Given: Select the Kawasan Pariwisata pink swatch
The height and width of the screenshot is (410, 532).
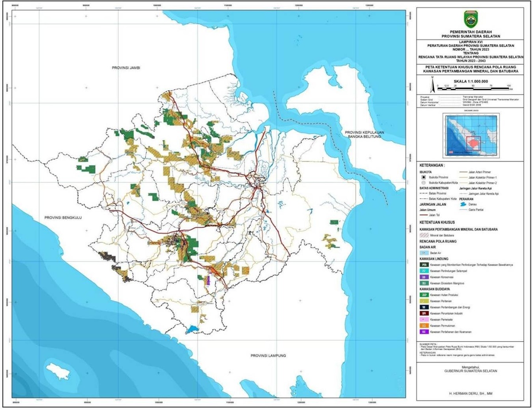Looking at the screenshot, I should [x=425, y=319].
